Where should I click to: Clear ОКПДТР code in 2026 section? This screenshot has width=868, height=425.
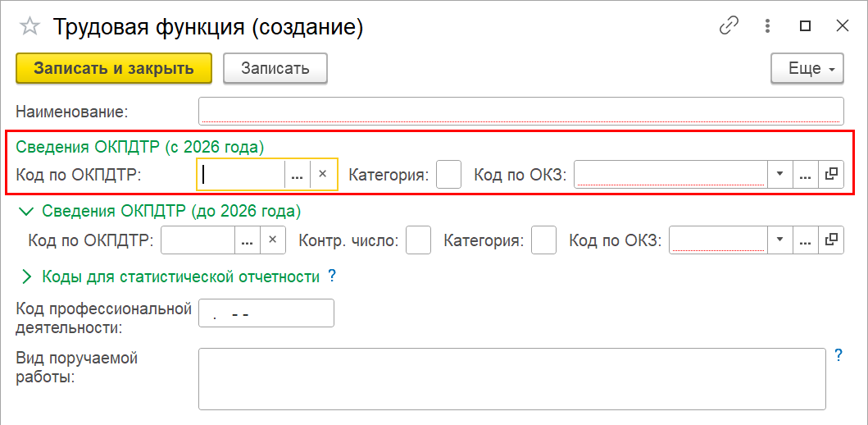(x=323, y=174)
